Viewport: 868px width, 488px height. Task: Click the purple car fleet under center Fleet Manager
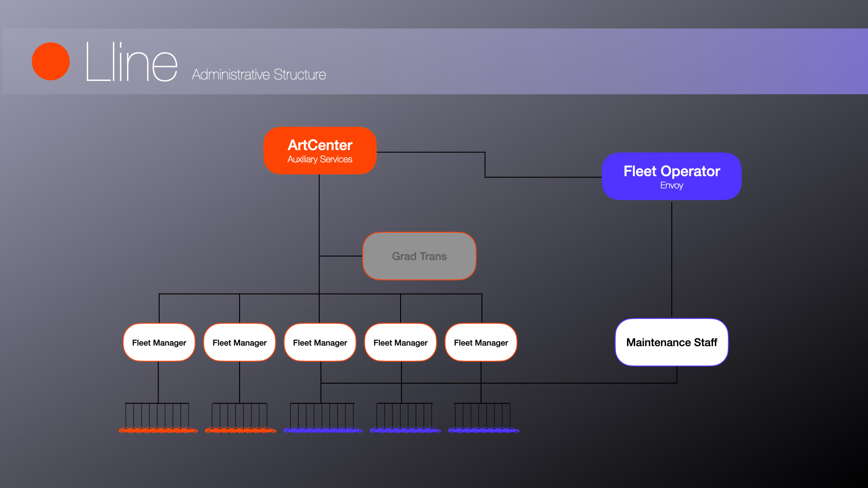323,430
